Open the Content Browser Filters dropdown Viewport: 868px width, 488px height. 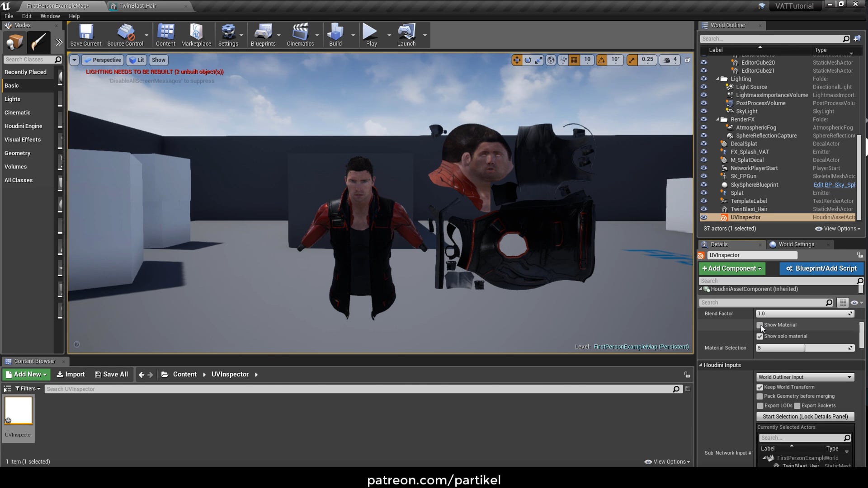(x=28, y=389)
